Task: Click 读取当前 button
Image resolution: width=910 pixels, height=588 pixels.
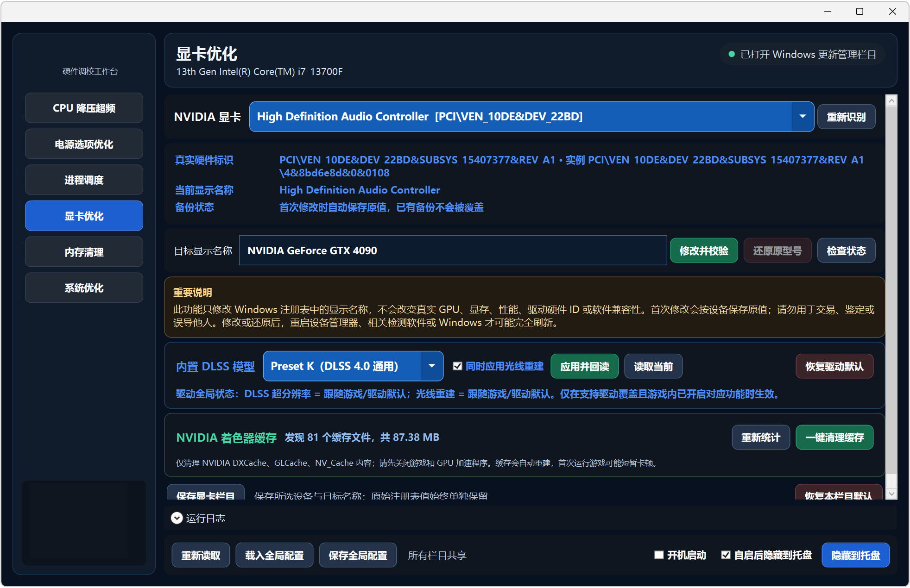Action: coord(653,366)
